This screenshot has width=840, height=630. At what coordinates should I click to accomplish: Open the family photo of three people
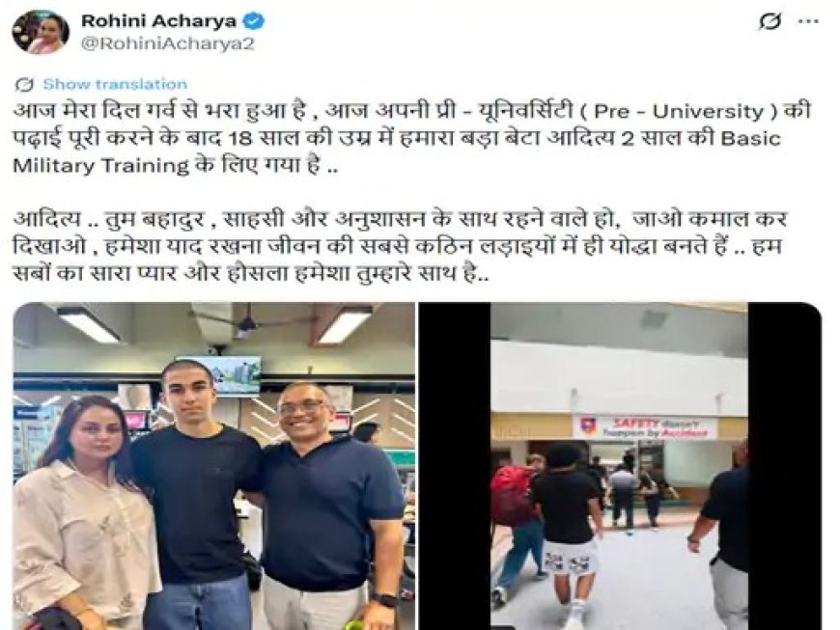point(213,466)
